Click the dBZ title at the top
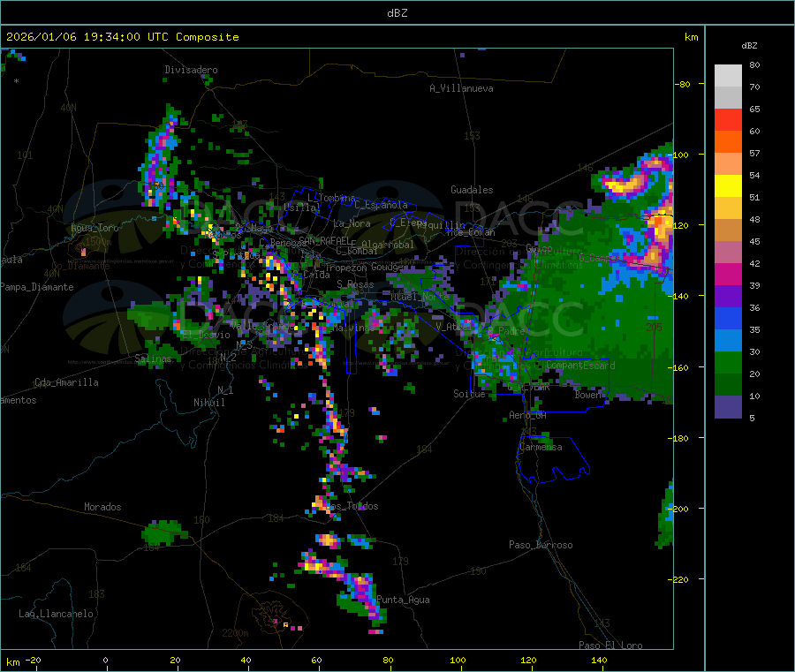The width and height of the screenshot is (795, 672). click(397, 13)
